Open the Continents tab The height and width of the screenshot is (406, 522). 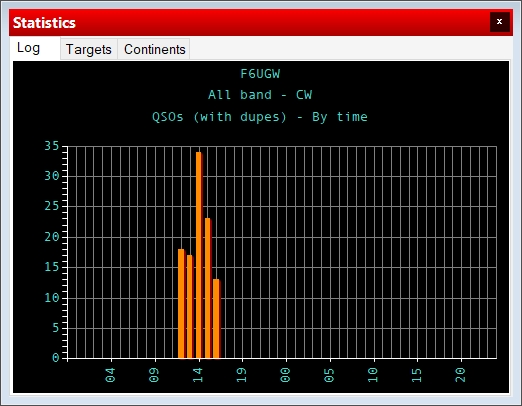pyautogui.click(x=154, y=49)
